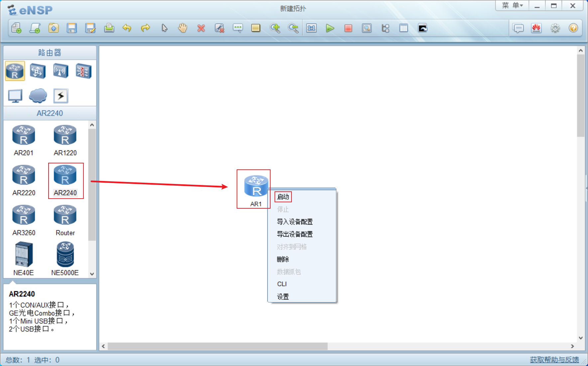Pick the AR3260 router model
This screenshot has width=588, height=366.
click(x=24, y=220)
